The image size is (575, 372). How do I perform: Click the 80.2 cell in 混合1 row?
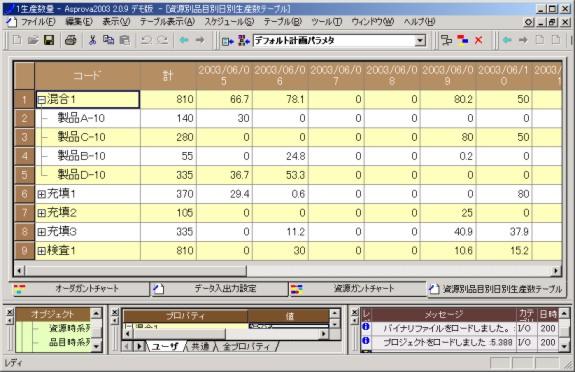pos(448,99)
